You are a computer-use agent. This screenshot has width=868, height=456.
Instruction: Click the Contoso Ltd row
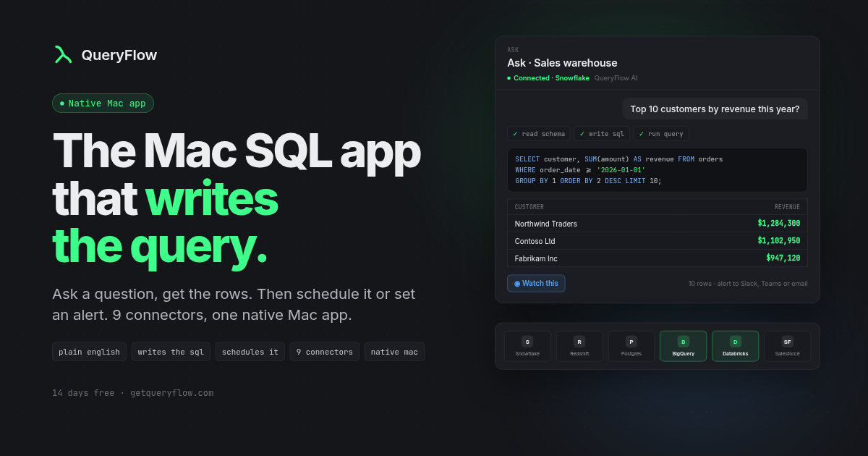[658, 241]
